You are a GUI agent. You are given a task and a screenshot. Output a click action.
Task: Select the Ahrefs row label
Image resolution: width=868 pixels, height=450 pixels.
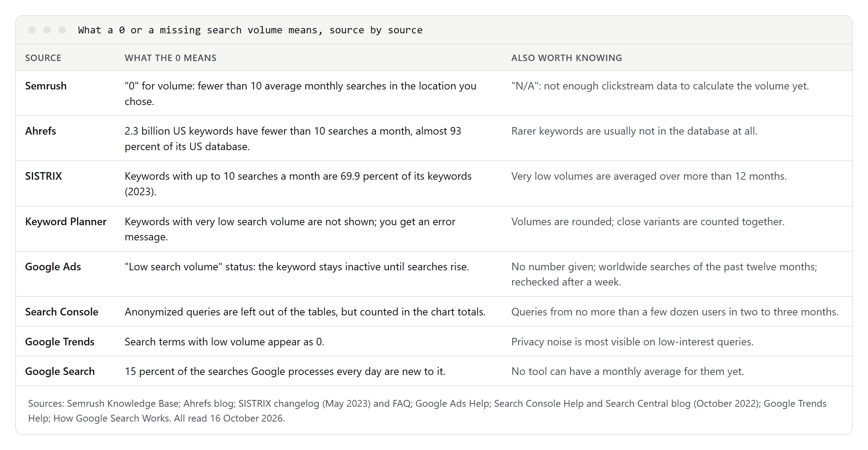(x=41, y=131)
